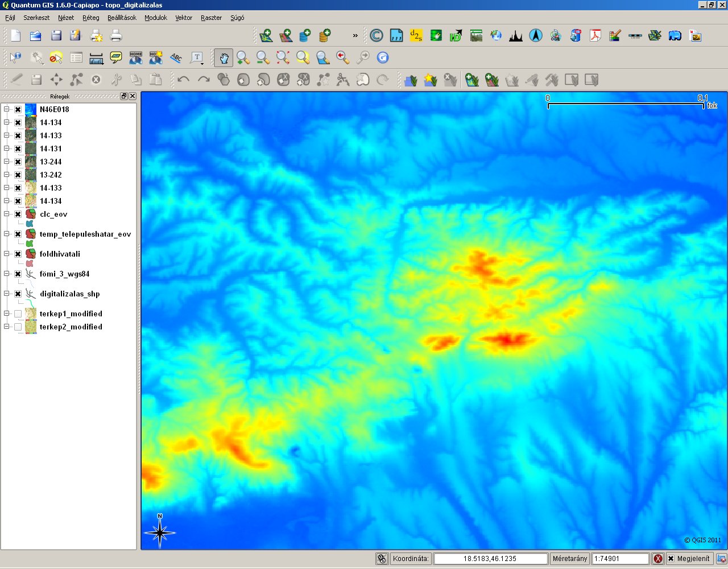
Task: Open project via blue folder icon
Action: click(x=35, y=36)
